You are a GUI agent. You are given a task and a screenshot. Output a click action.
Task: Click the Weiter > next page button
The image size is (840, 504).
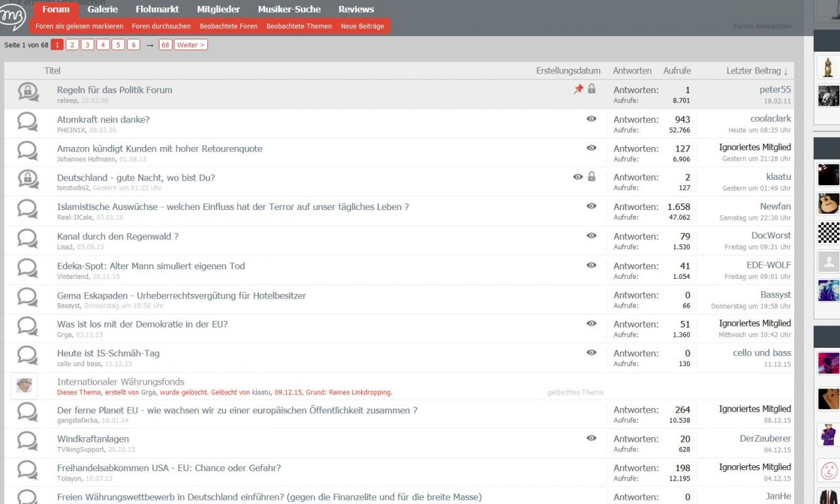(191, 45)
